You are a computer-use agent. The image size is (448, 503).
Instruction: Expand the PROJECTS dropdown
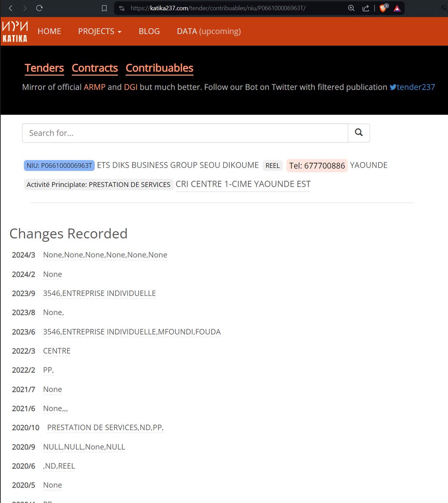pyautogui.click(x=100, y=31)
